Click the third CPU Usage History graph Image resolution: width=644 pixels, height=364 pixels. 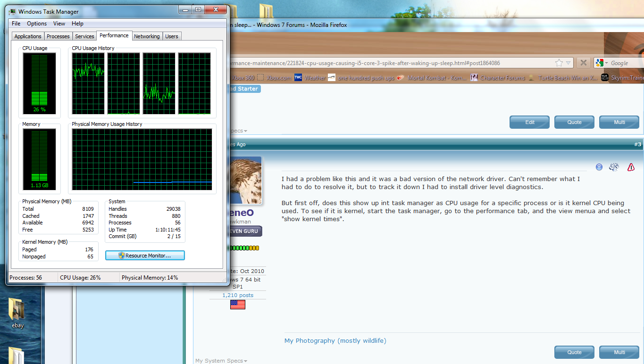tap(159, 83)
